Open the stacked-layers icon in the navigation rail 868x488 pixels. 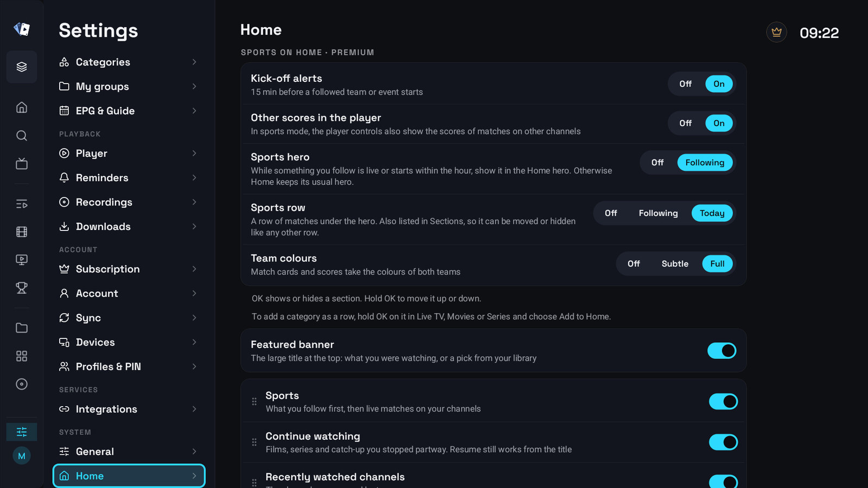(22, 67)
